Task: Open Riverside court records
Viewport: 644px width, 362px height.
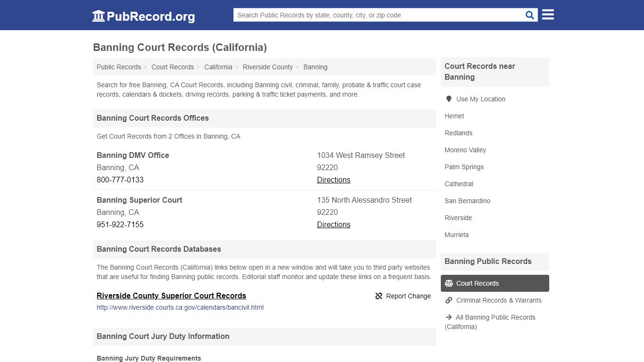Action: 458,218
